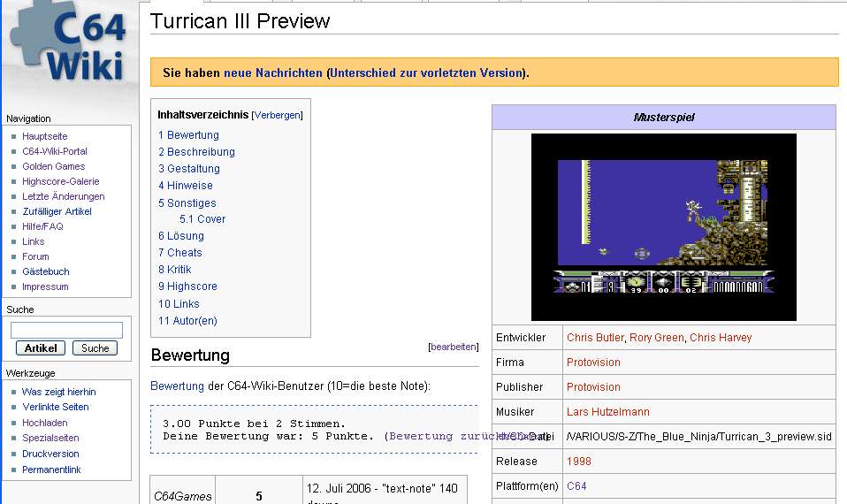Open Druckversion in Werkzeuge box
The height and width of the screenshot is (504, 847).
pyautogui.click(x=50, y=454)
